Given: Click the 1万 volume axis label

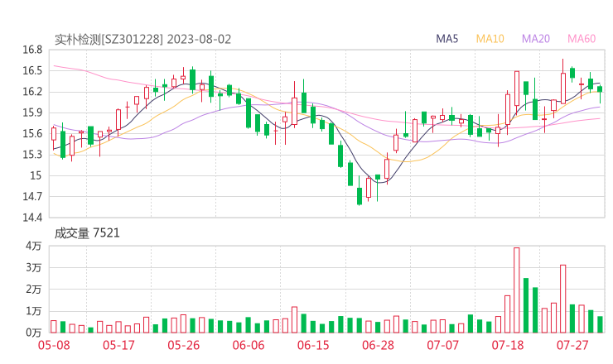Looking at the screenshot, I should point(34,311).
